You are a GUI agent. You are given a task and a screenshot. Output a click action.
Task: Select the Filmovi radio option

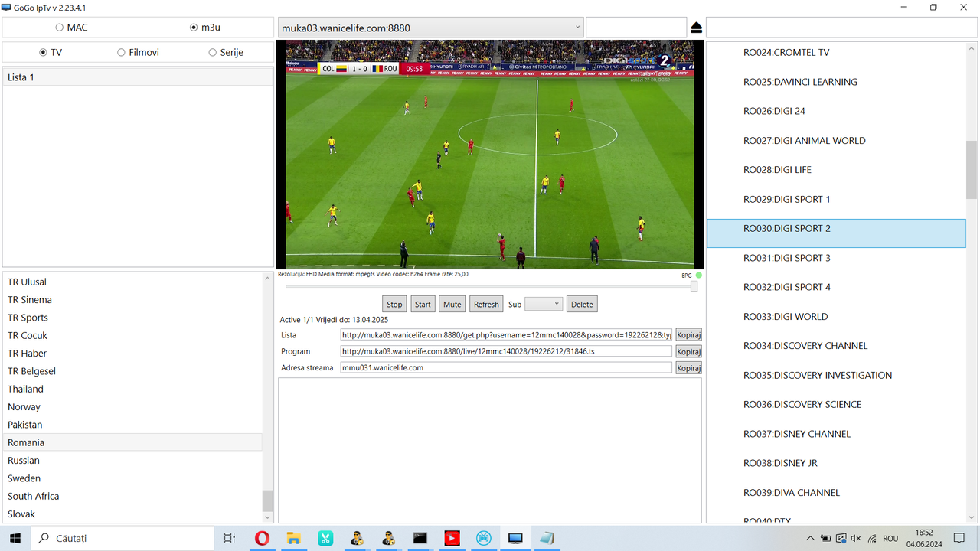pos(121,53)
